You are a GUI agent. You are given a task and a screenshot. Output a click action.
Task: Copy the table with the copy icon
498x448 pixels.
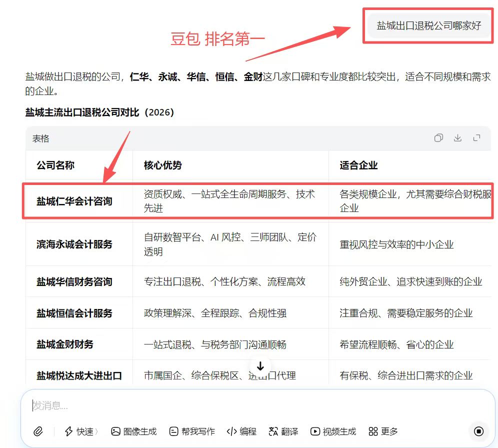438,138
